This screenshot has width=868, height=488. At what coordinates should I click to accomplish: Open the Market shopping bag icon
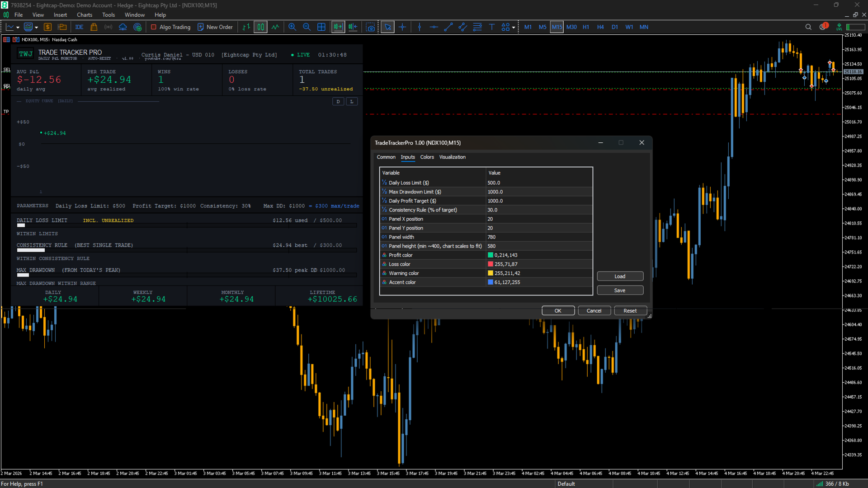(x=94, y=27)
